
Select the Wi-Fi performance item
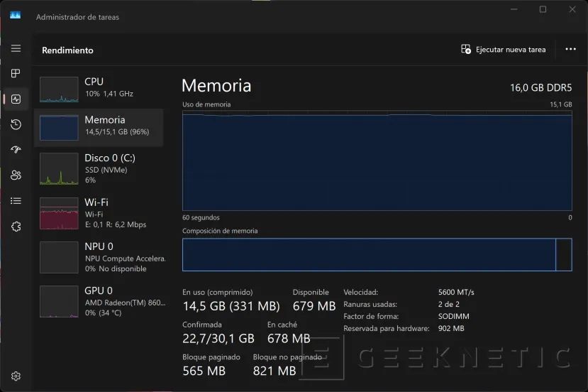click(99, 213)
